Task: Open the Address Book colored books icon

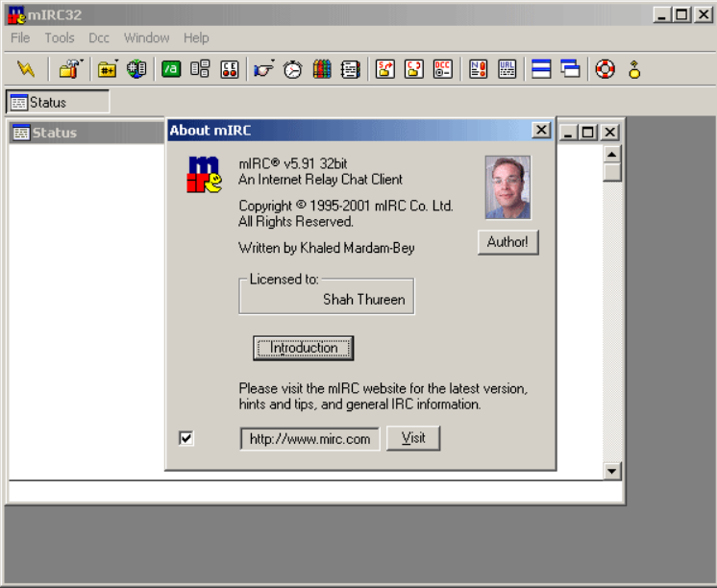Action: click(x=322, y=69)
